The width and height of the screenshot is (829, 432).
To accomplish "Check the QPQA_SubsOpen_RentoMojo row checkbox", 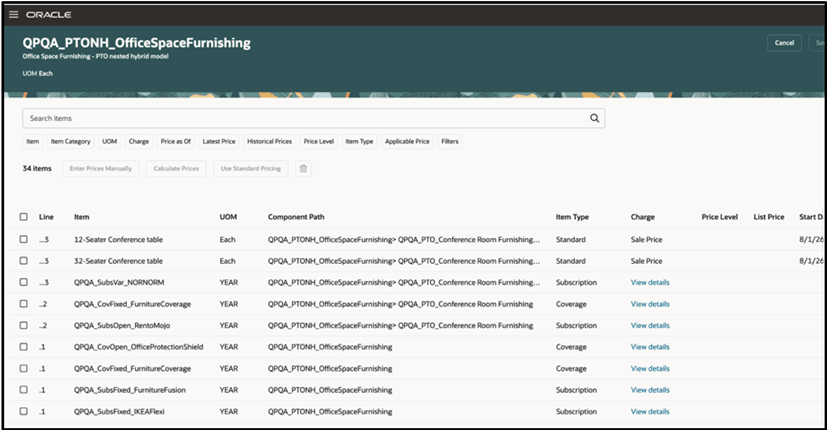I will coord(24,325).
